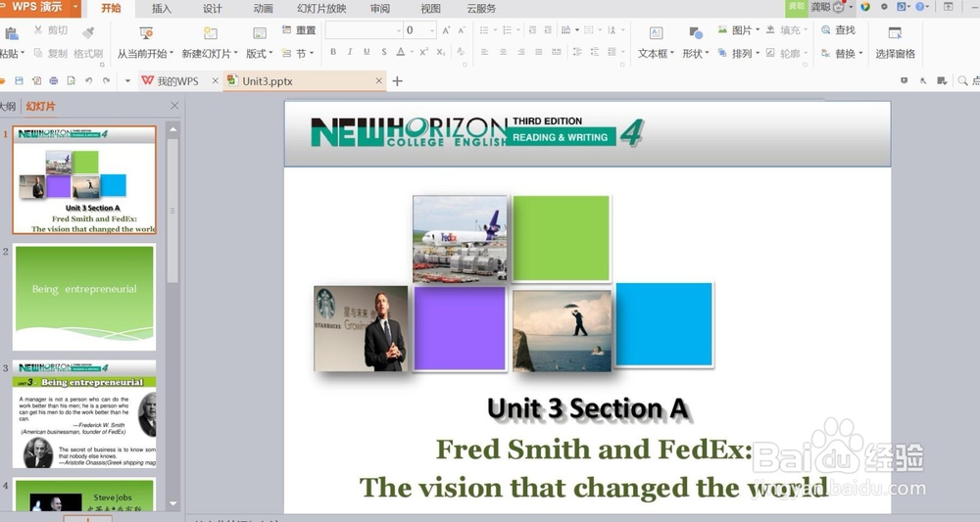Open the Review (审阅) ribbon tab
Screen dimensions: 980x522
click(x=380, y=9)
